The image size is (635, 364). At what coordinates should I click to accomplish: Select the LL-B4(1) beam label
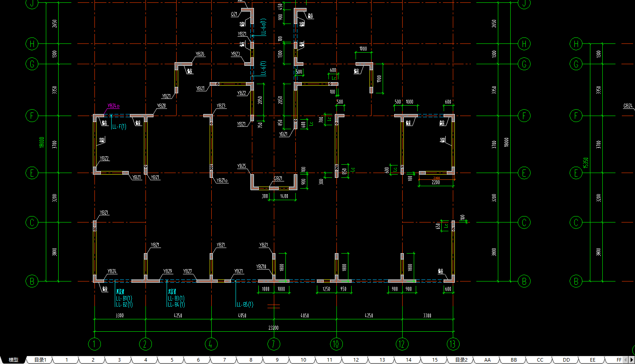(176, 305)
